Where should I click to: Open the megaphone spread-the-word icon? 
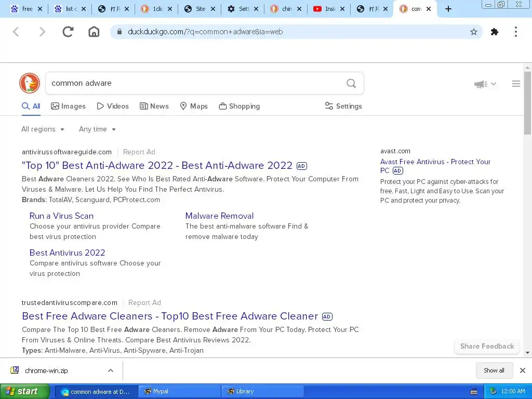pos(481,84)
